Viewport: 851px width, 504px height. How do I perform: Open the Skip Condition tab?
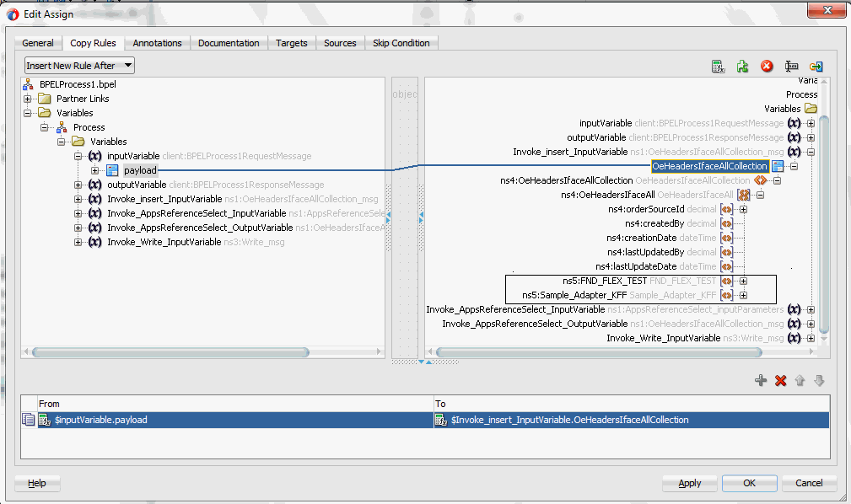pyautogui.click(x=401, y=43)
